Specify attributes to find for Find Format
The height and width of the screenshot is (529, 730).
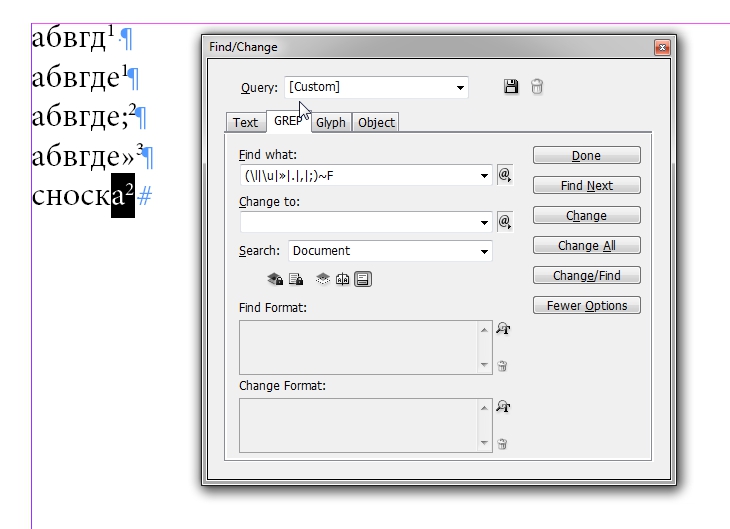(503, 329)
